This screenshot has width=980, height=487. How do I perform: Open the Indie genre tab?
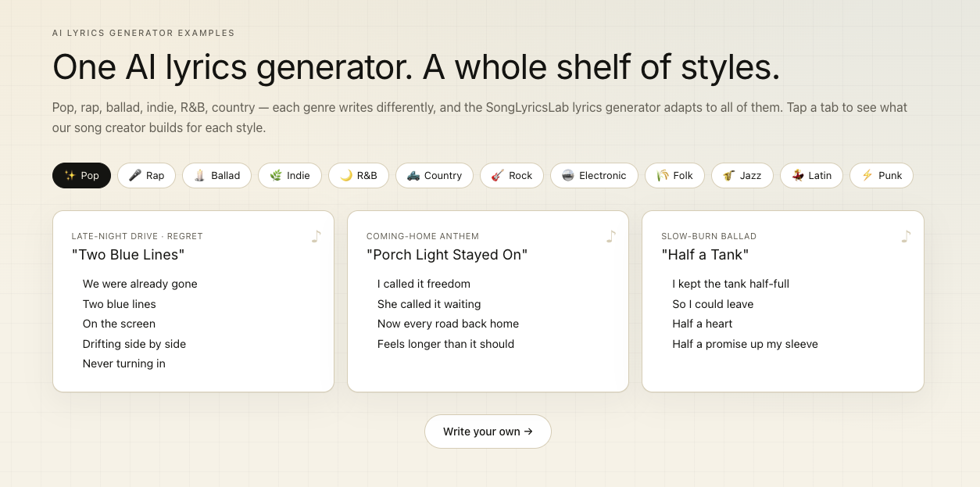tap(290, 176)
